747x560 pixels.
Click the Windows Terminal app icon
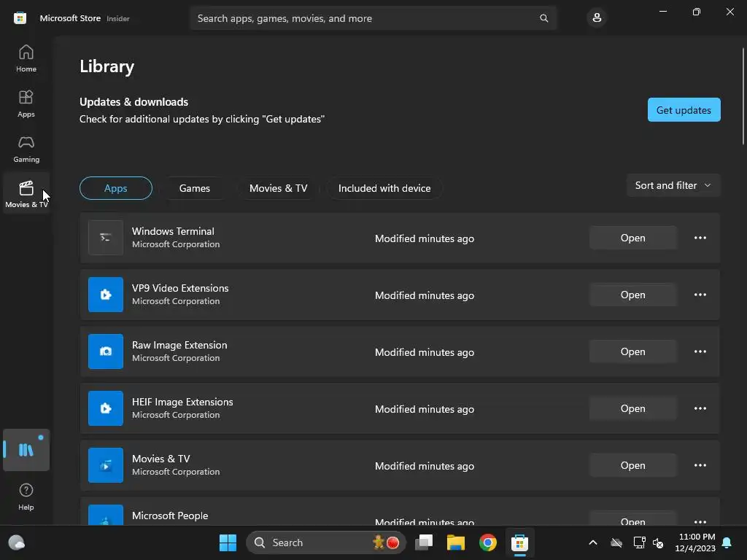(x=106, y=238)
